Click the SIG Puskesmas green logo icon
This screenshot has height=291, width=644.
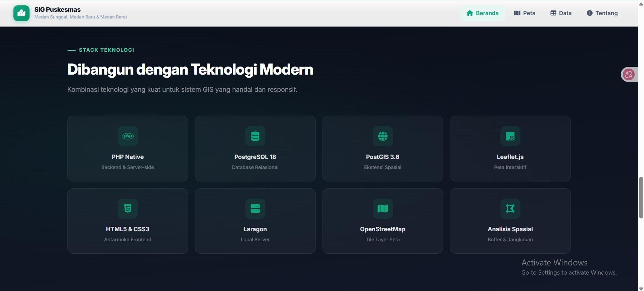[21, 13]
